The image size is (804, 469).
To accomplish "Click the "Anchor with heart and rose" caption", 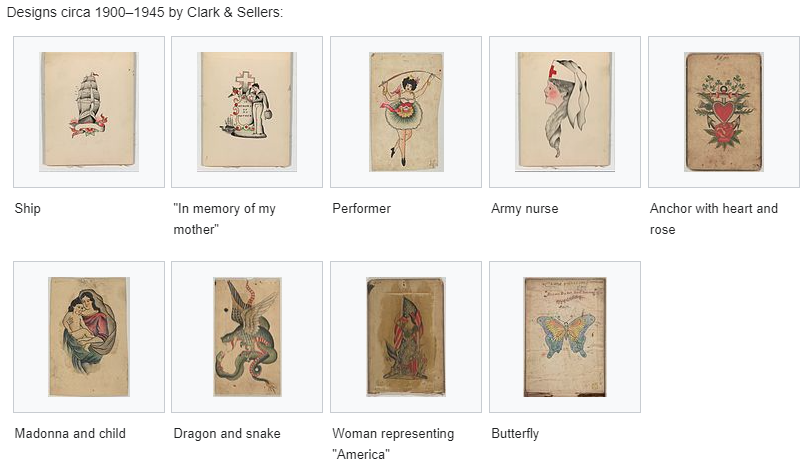I will (714, 219).
